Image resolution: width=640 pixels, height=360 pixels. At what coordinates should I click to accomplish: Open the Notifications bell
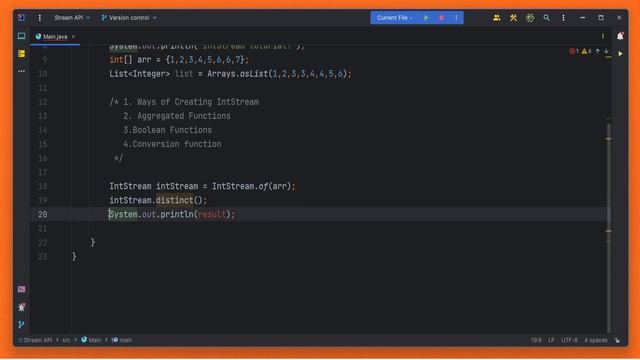pyautogui.click(x=620, y=36)
